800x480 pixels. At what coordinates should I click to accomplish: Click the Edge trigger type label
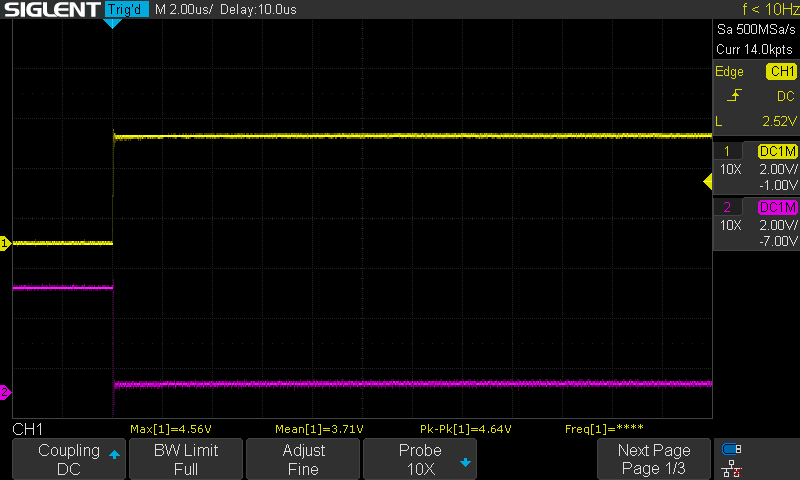coord(729,71)
